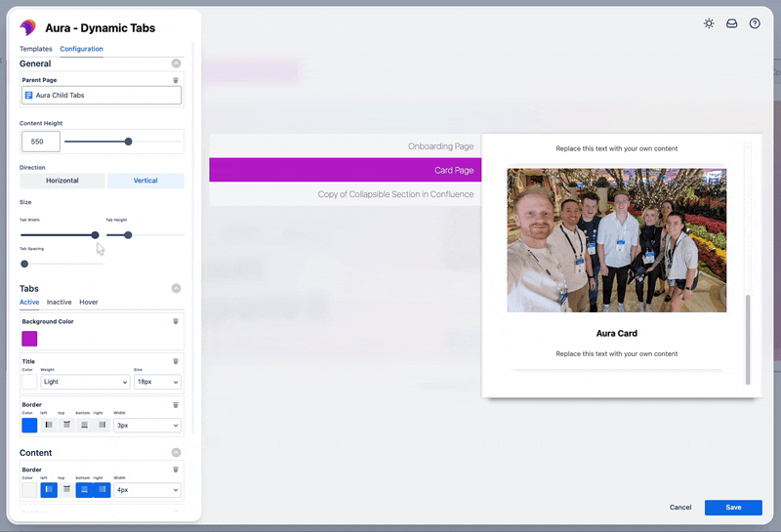Click the preview content scrollbar
The width and height of the screenshot is (781, 532).
[x=748, y=340]
